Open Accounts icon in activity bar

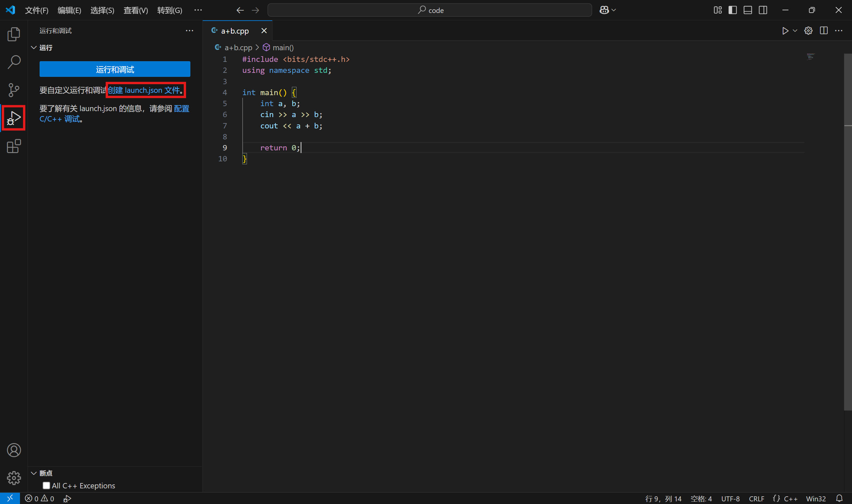coord(14,450)
